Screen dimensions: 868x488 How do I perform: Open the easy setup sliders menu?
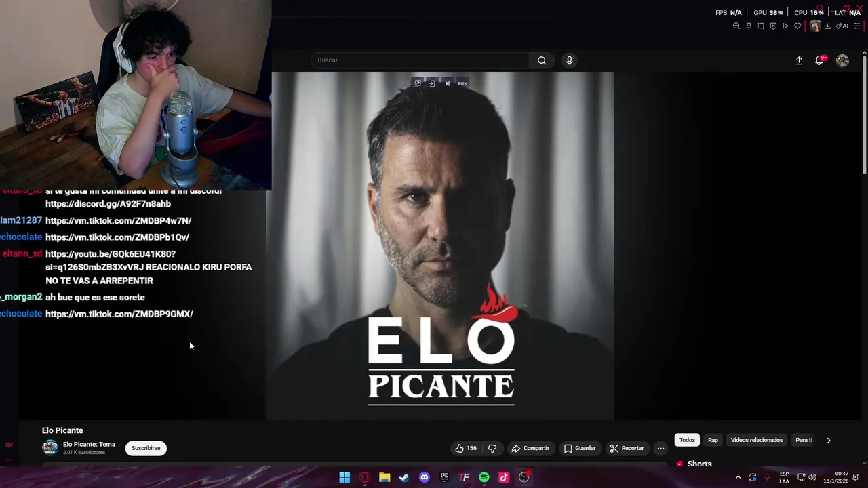coord(856,26)
